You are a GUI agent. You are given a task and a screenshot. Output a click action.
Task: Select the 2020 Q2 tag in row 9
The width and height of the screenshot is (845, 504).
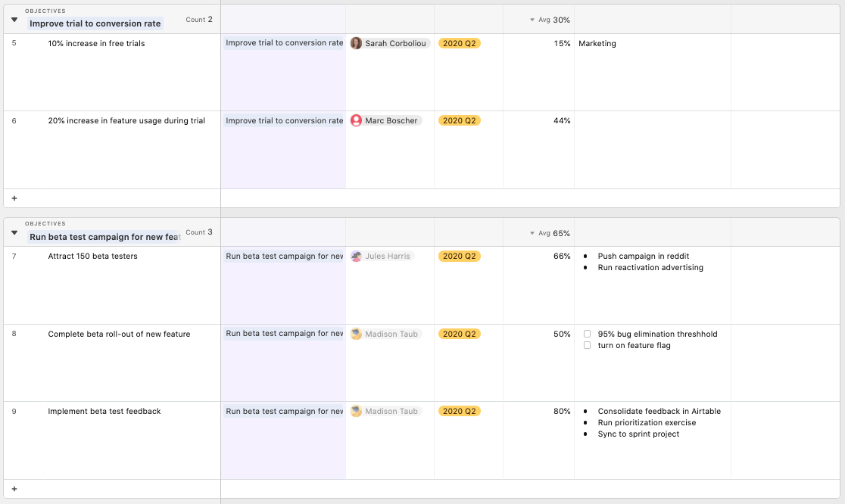tap(459, 412)
